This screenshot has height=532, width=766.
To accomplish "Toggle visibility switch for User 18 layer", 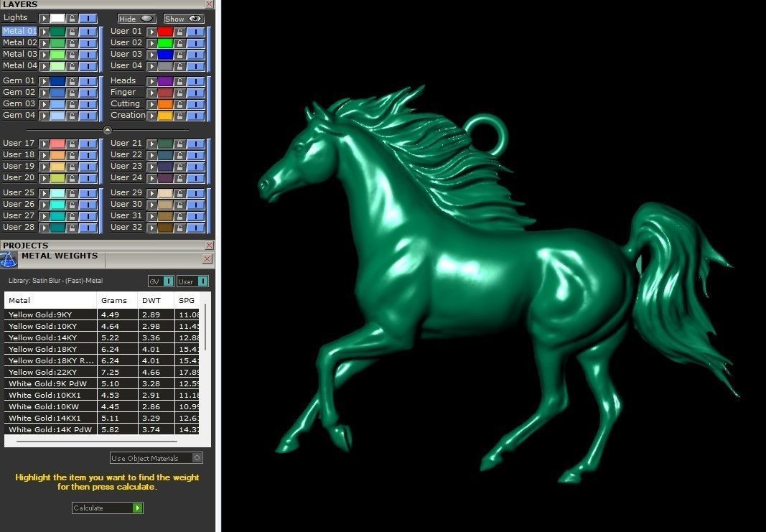I will [88, 155].
